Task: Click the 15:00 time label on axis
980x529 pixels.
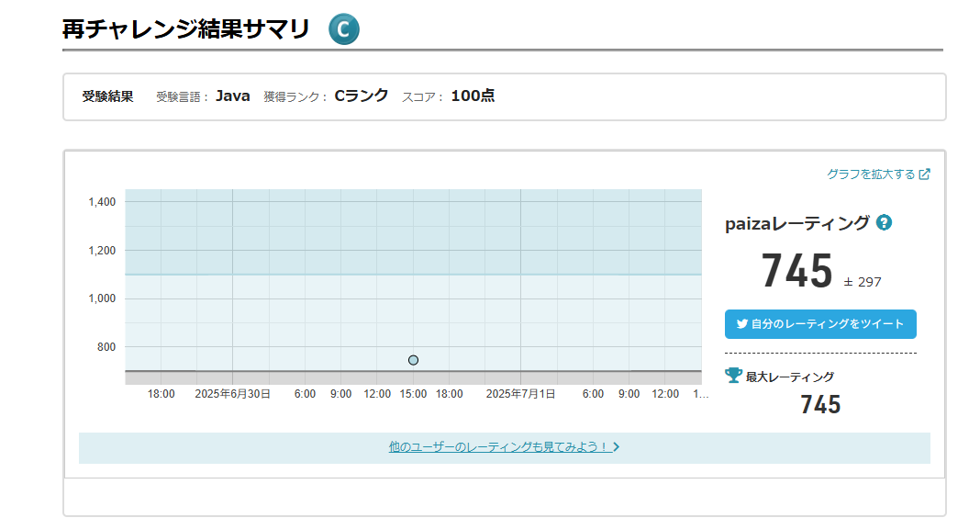Action: point(413,394)
